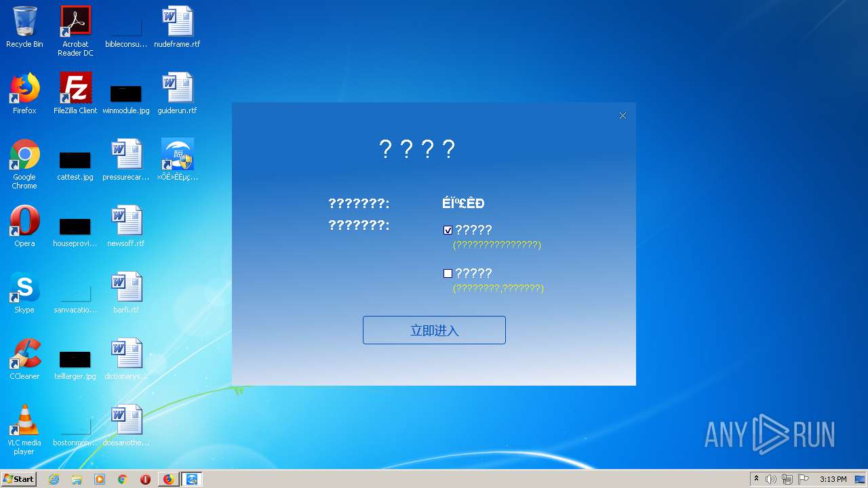Open network status tray icon

(x=787, y=479)
